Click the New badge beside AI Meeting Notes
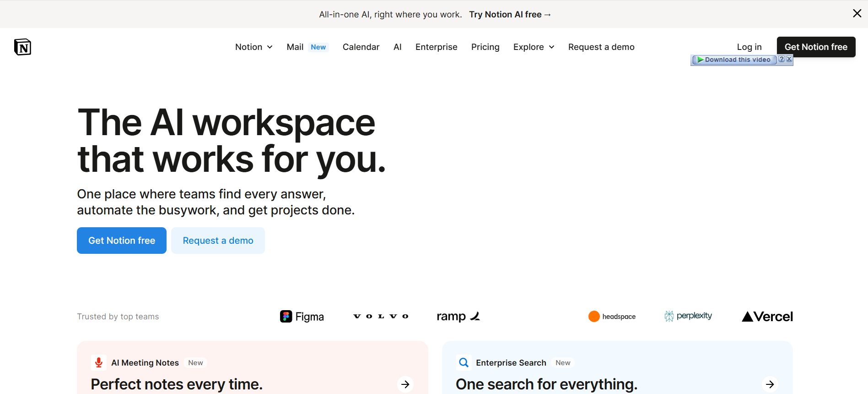Image resolution: width=868 pixels, height=394 pixels. [x=195, y=362]
